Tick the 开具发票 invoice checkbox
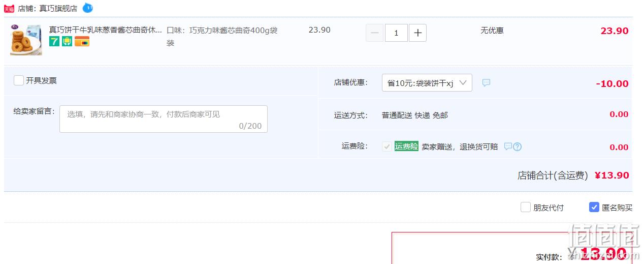Screen dimensions: 644x264 coord(19,80)
